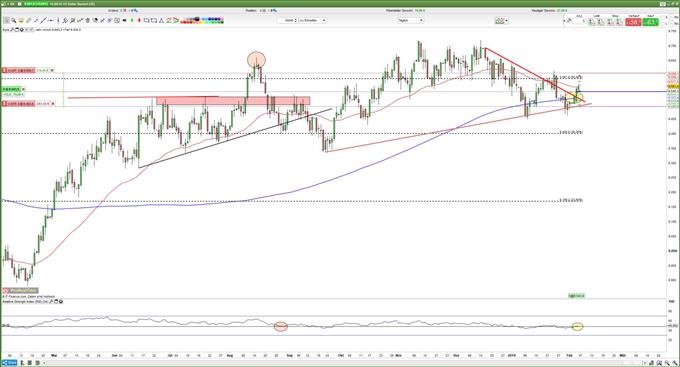Select the horizontal line drawing tool
Screen dimensions: 680x367
click(x=51, y=20)
